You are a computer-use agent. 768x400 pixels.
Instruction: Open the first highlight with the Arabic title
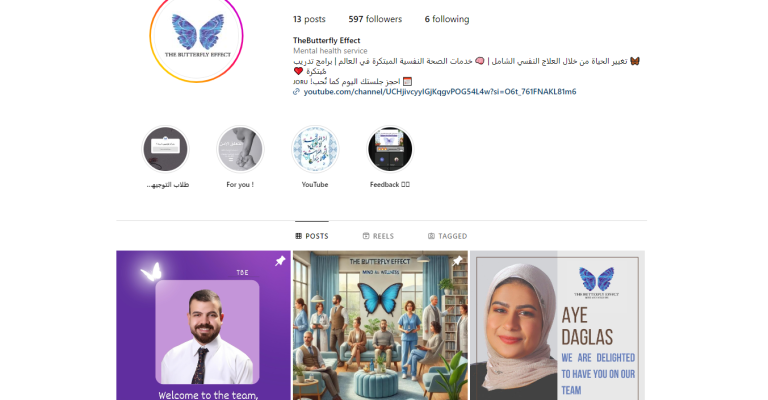point(165,149)
